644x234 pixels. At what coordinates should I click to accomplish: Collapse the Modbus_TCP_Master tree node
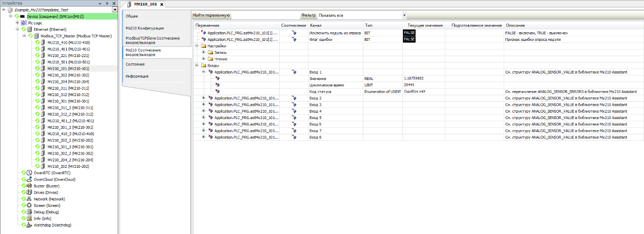tap(24, 36)
